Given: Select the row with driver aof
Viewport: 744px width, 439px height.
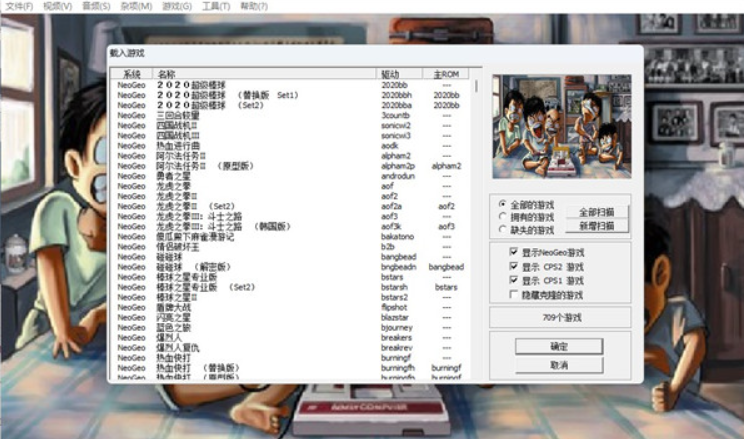Looking at the screenshot, I should pyautogui.click(x=291, y=186).
